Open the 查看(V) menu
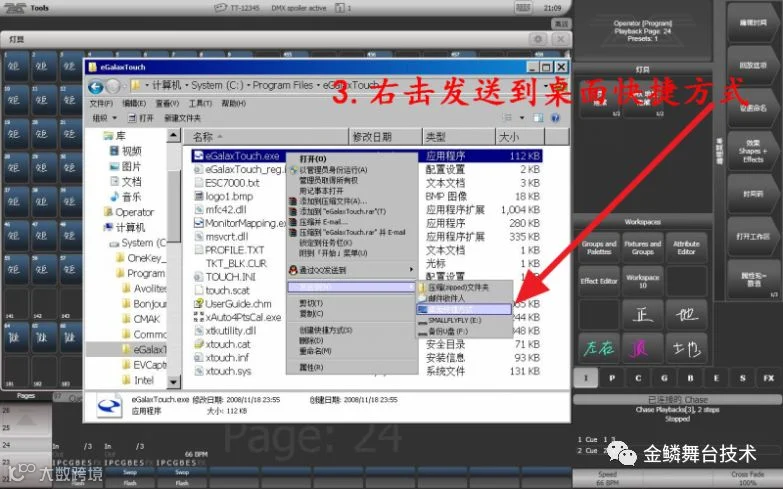Image resolution: width=783 pixels, height=489 pixels. coord(167,103)
